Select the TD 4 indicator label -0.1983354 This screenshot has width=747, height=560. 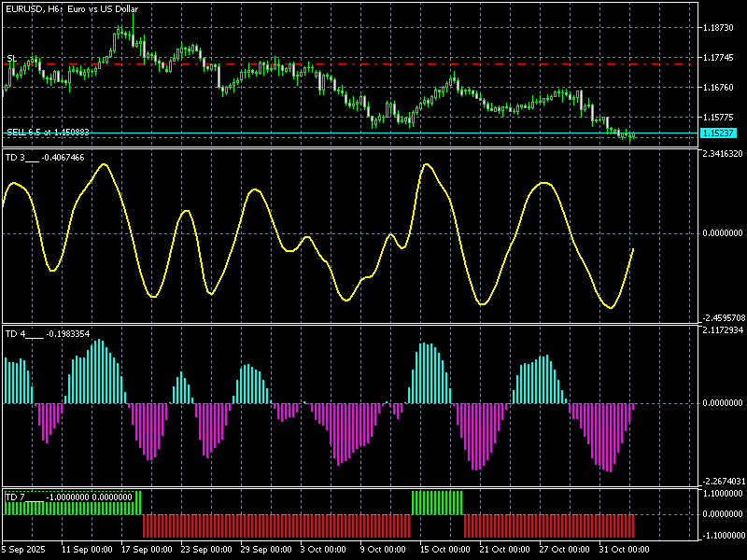48,334
